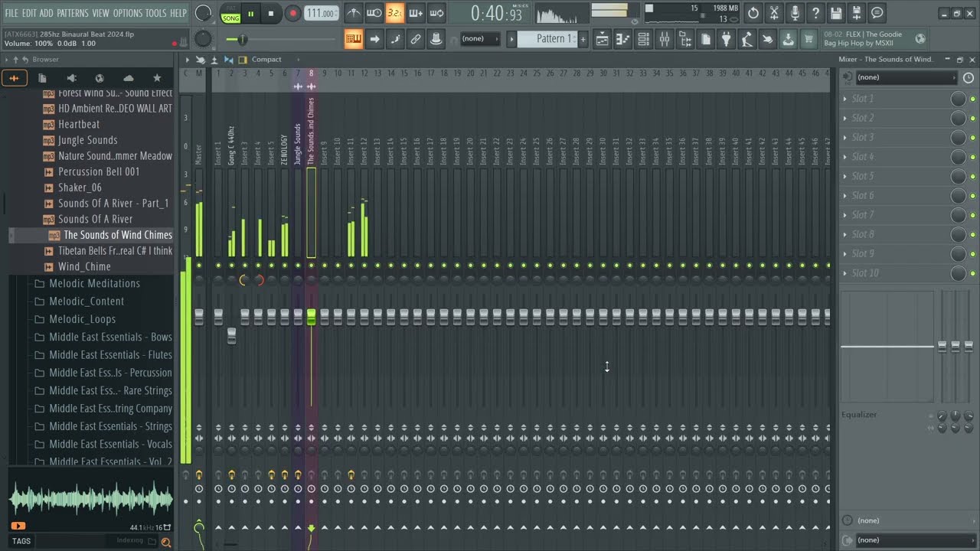The image size is (980, 551).
Task: Open the Channel rack icon
Action: pos(643,39)
